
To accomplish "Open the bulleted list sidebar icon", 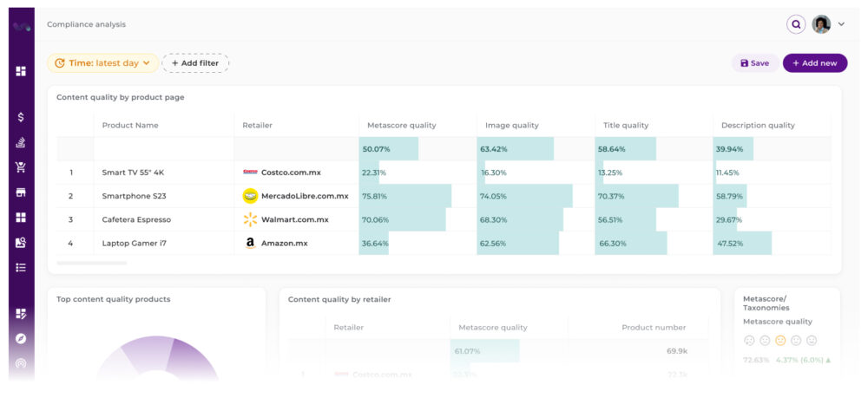I will point(21,268).
